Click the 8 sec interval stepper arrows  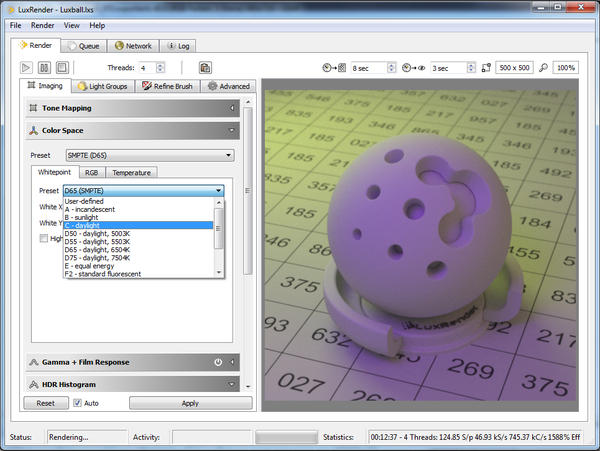[x=391, y=68]
